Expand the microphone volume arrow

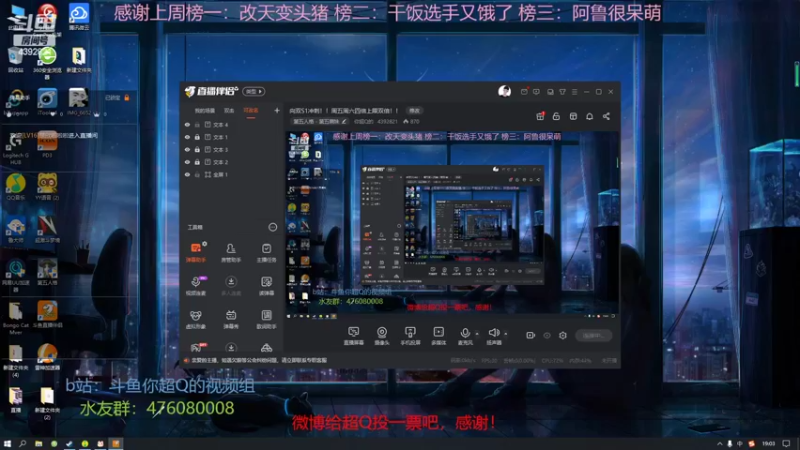[x=477, y=334]
